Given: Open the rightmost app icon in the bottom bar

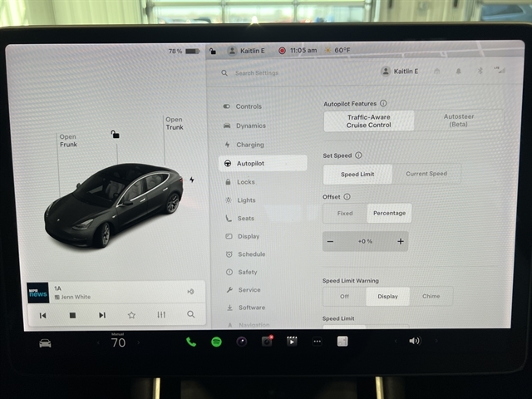Looking at the screenshot, I should 342,342.
